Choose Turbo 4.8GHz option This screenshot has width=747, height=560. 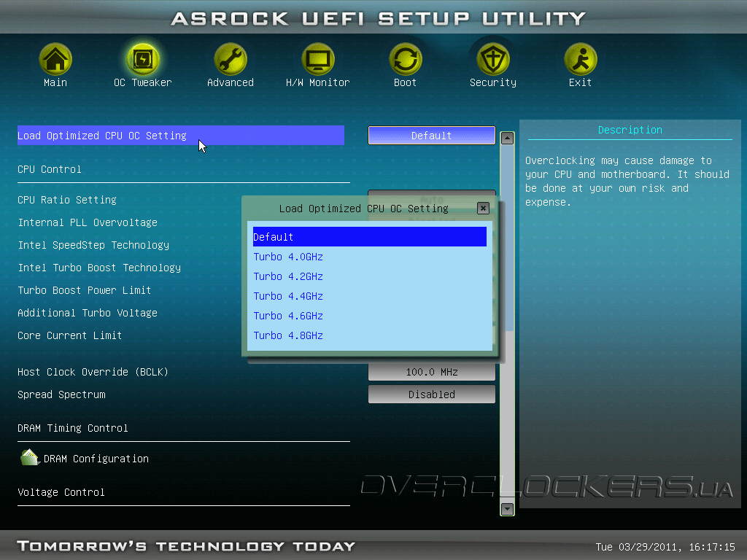[x=370, y=335]
